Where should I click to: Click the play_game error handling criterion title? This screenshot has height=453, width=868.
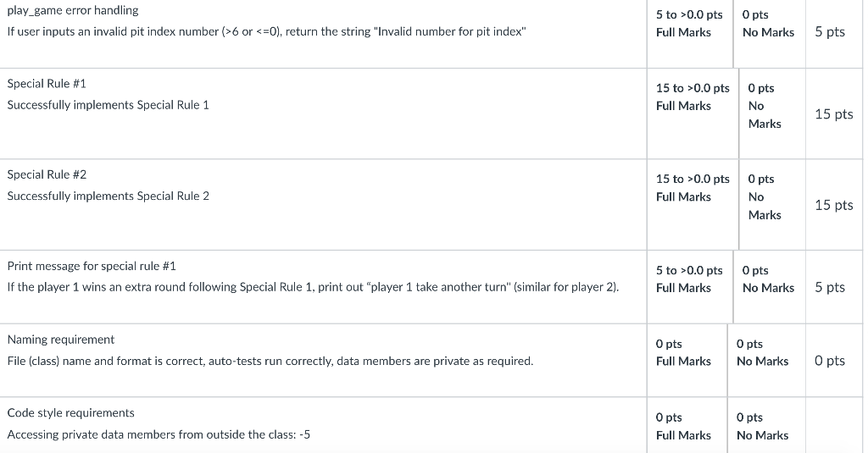tap(73, 10)
